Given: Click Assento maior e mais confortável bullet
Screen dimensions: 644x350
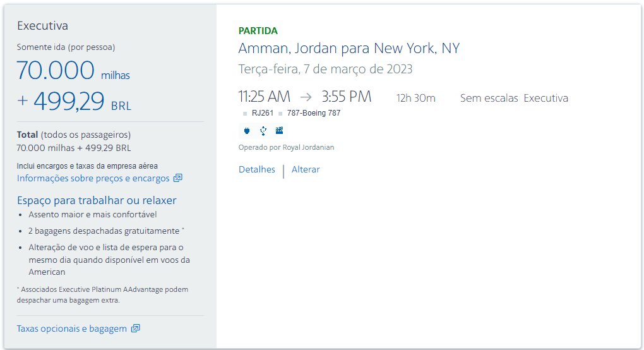Looking at the screenshot, I should [93, 214].
